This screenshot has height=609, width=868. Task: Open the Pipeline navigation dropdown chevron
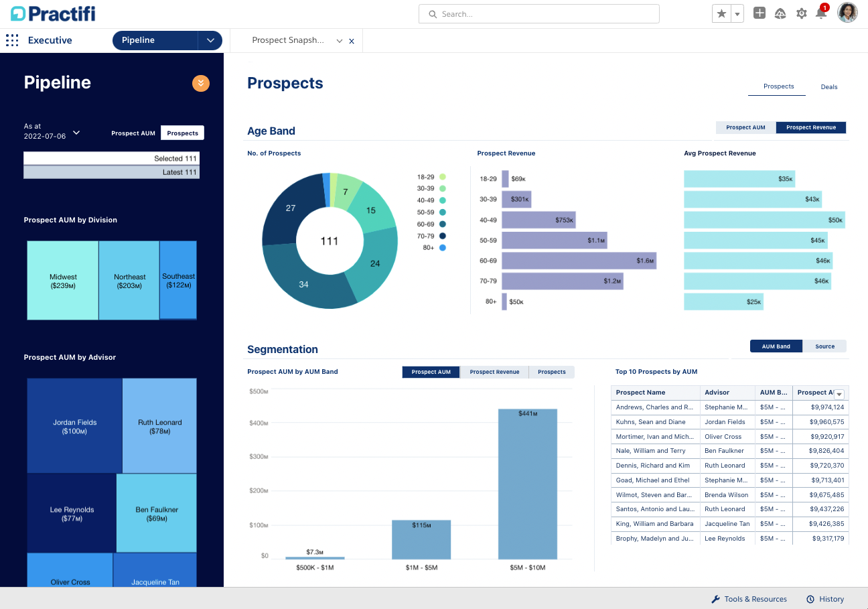pos(210,41)
